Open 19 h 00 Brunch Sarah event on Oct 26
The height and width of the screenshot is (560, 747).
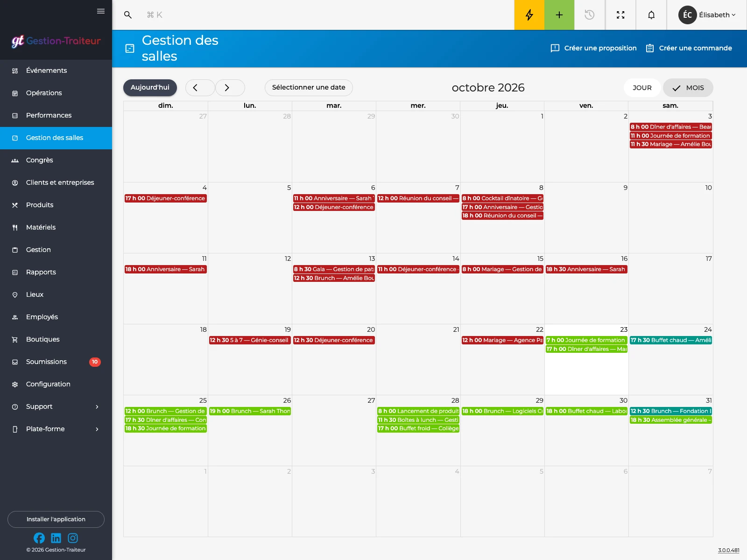[x=250, y=411]
